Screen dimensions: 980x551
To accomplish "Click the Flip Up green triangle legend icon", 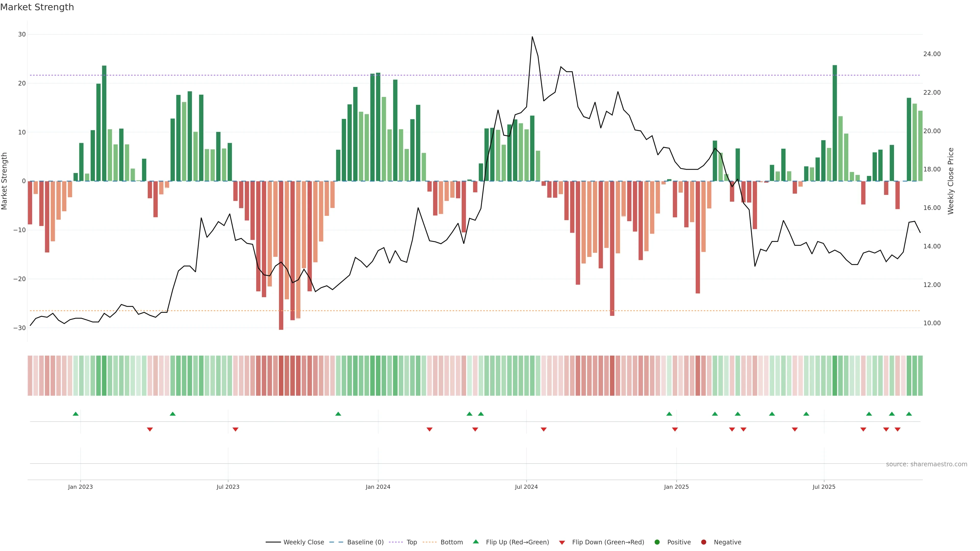I will click(475, 542).
